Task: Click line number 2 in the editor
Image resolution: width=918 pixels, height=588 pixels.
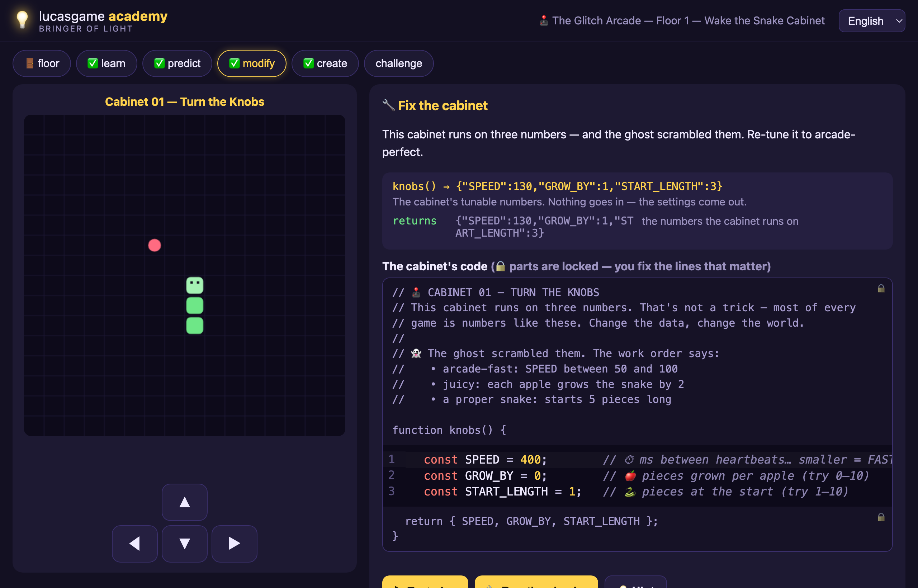Action: (x=392, y=475)
